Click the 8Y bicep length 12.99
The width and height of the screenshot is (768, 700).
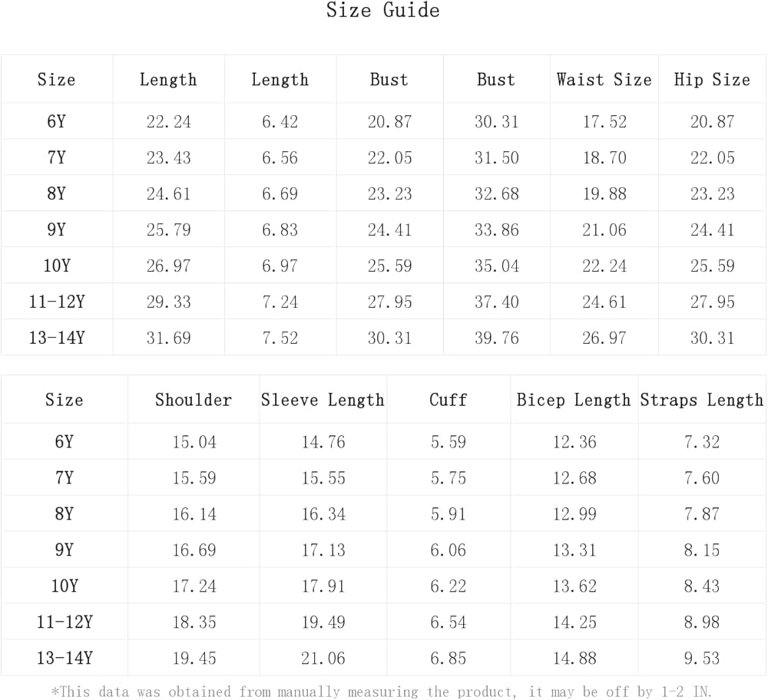tap(574, 514)
